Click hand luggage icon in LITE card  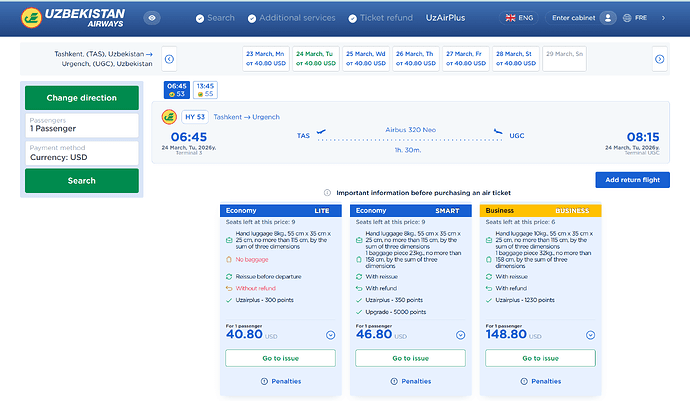click(x=229, y=240)
